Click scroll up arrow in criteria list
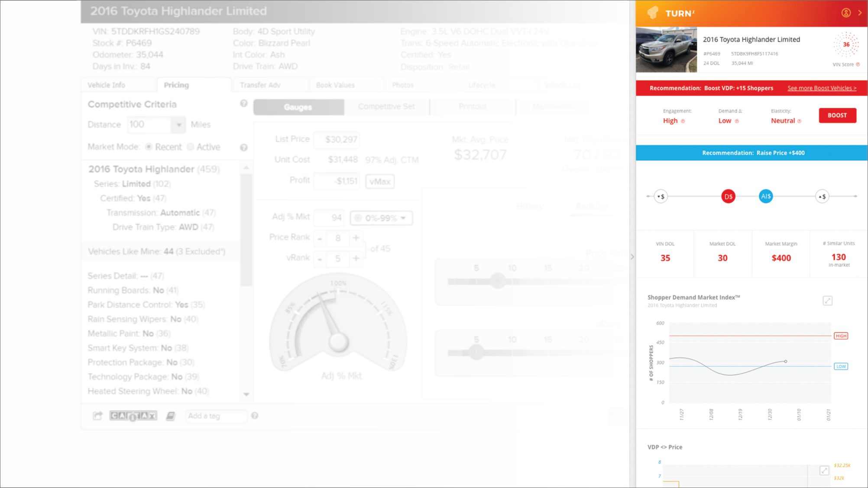This screenshot has height=488, width=868. coord(246,168)
